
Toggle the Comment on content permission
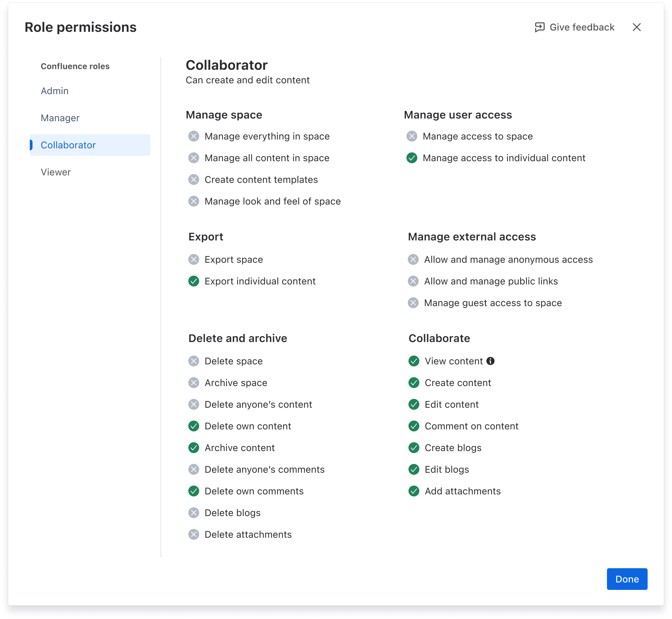(x=414, y=426)
